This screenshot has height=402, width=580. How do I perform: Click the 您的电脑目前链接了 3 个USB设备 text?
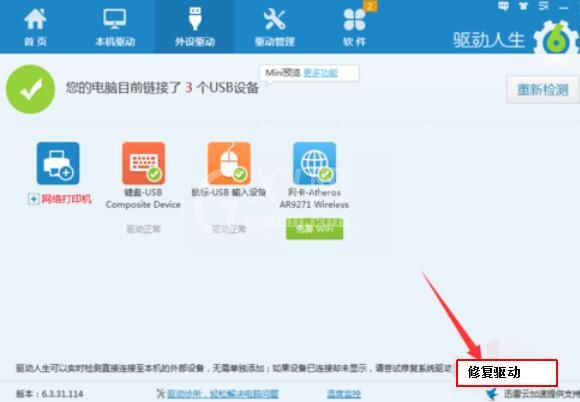click(x=162, y=88)
